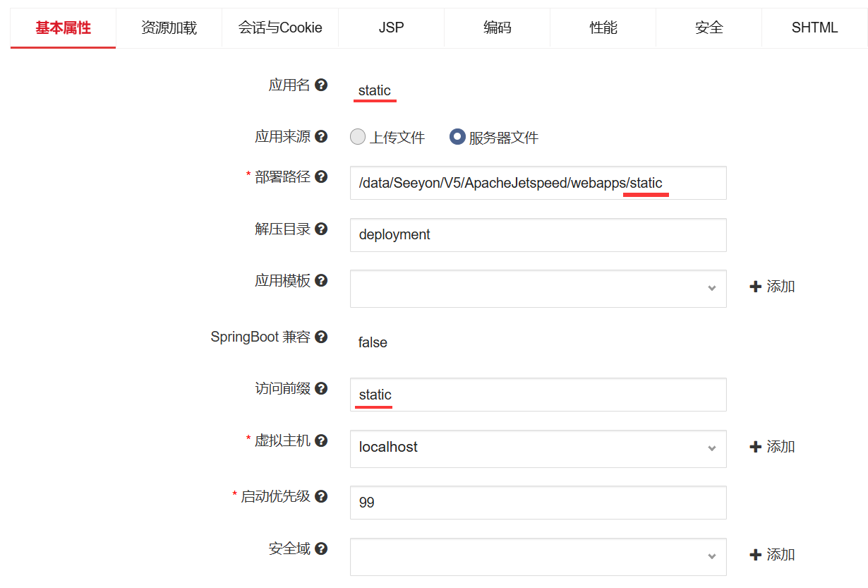Open help icon next to 应用名
Screen dimensions: 868x588
(x=321, y=85)
